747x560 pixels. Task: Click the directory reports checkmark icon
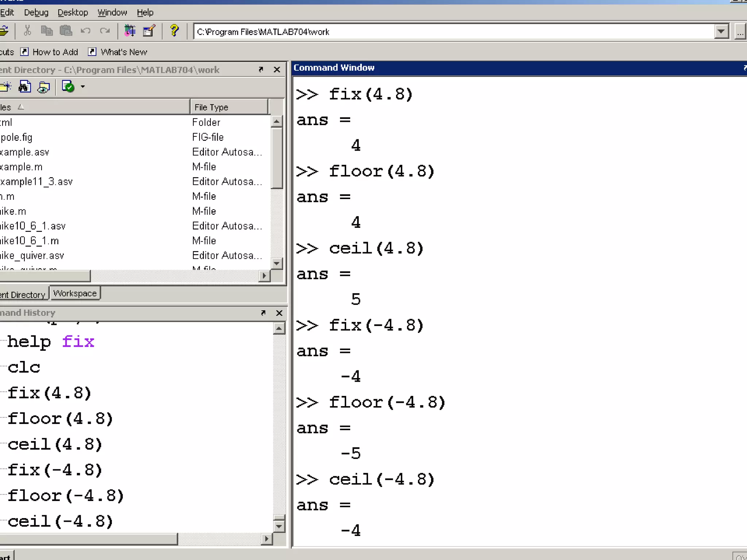click(x=68, y=87)
